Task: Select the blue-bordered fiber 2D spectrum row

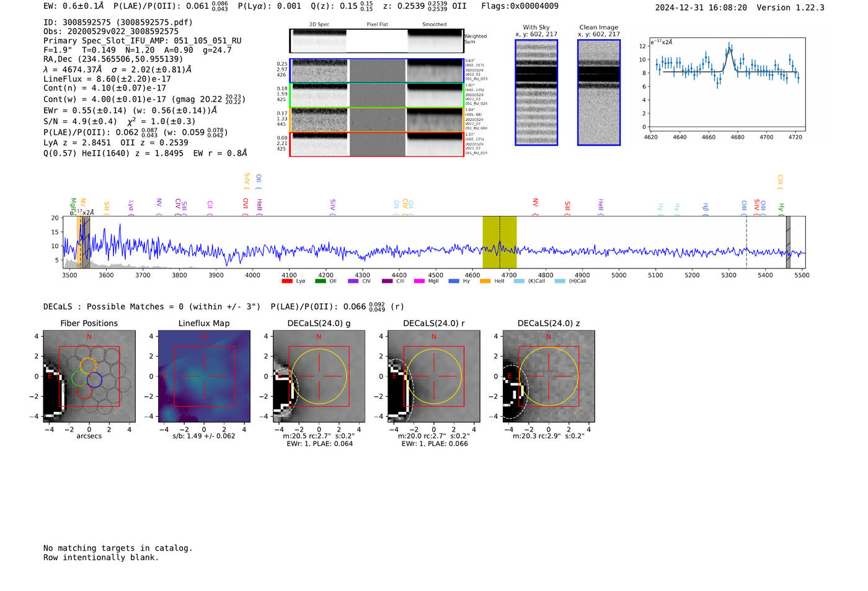Action: point(376,71)
